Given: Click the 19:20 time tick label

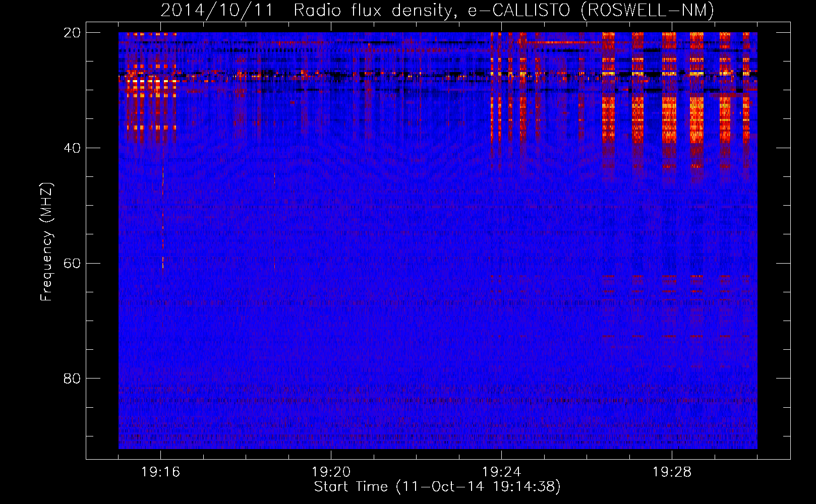Looking at the screenshot, I should point(331,472).
